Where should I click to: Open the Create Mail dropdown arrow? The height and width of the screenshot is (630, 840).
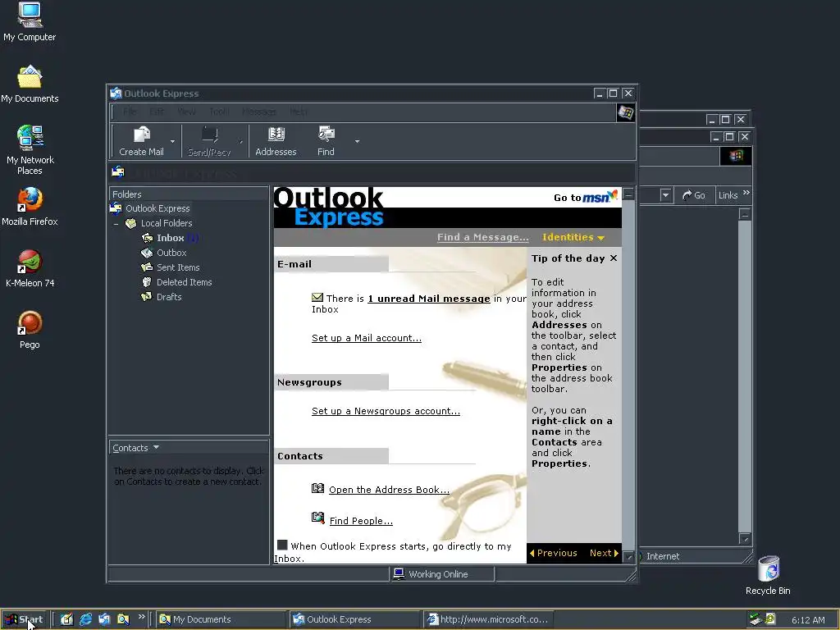[172, 141]
